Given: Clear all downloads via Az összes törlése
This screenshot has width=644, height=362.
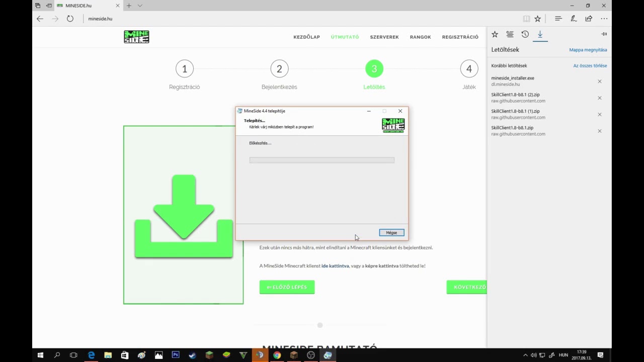Looking at the screenshot, I should tap(590, 65).
